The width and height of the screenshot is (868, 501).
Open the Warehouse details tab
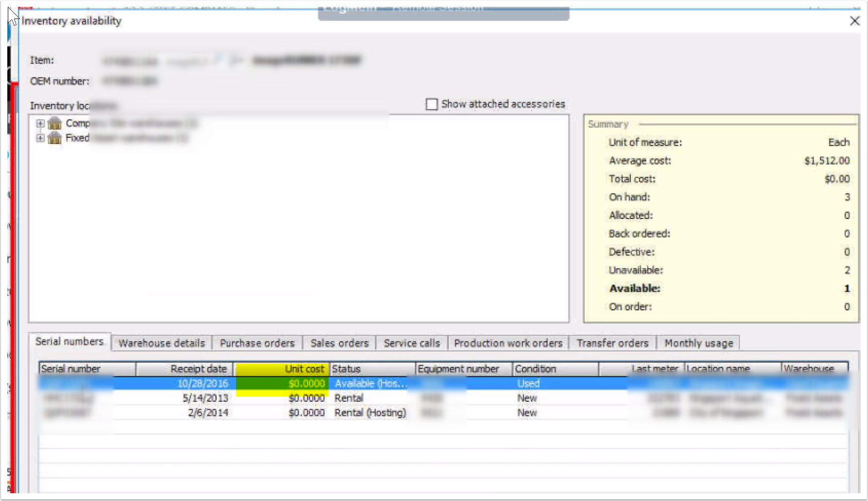(x=162, y=343)
